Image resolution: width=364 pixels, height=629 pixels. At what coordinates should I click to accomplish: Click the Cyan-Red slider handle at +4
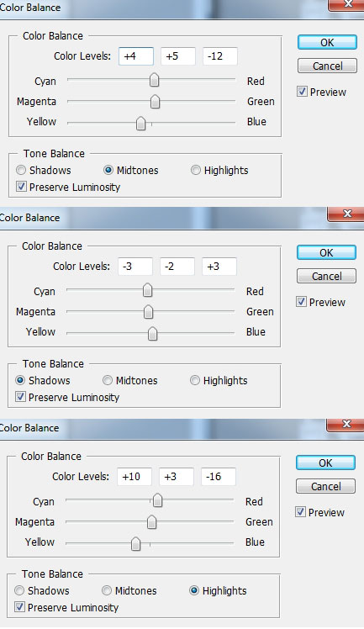[x=155, y=80]
